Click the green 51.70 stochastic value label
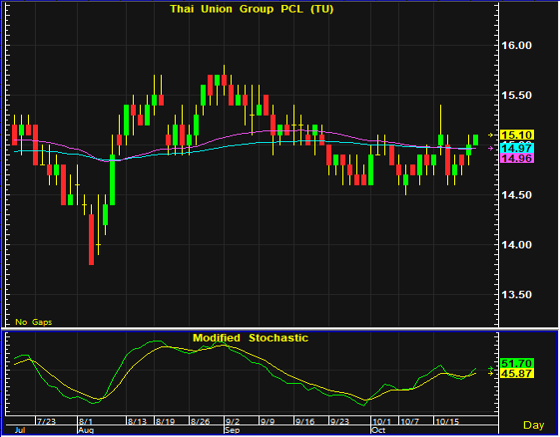This screenshot has width=560, height=437. (x=517, y=363)
